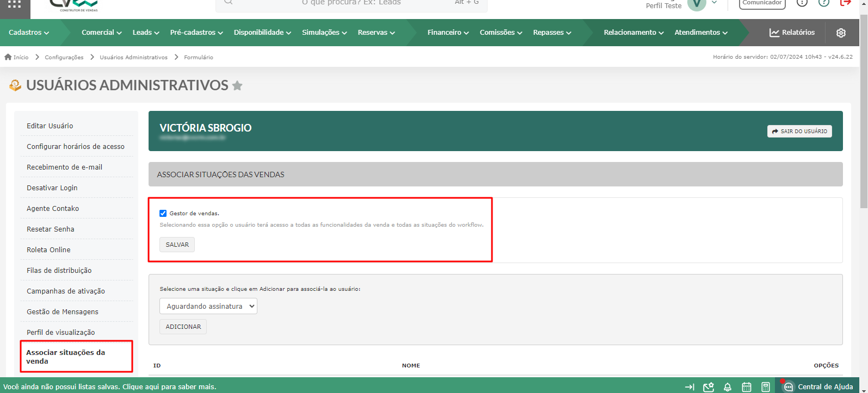Expand the Cadastros menu
Image resolution: width=868 pixels, height=393 pixels.
[x=29, y=33]
